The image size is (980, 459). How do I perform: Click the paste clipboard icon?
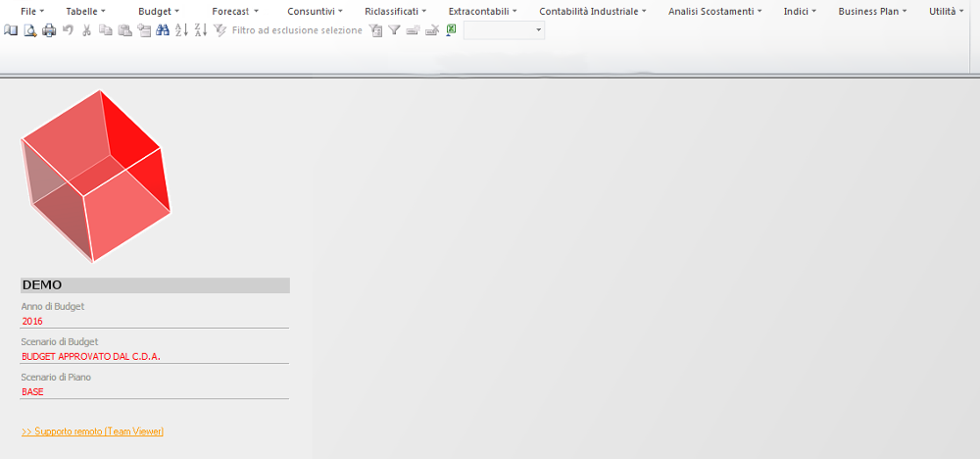[125, 30]
